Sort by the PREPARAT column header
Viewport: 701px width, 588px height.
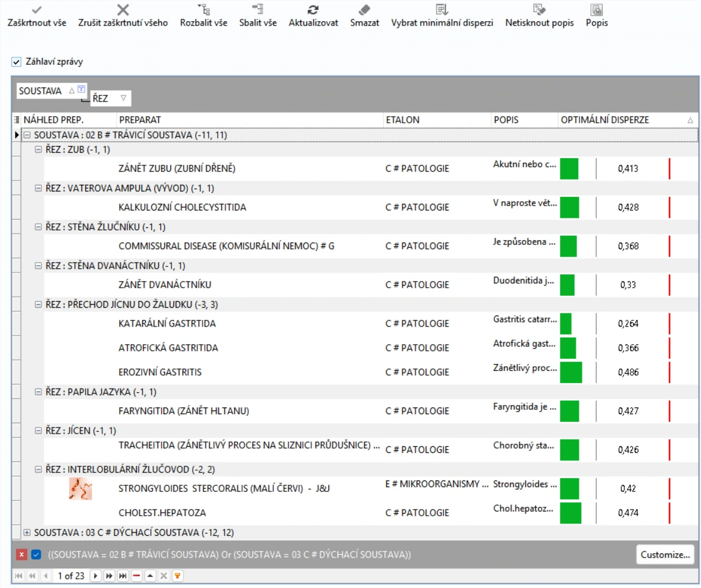249,120
